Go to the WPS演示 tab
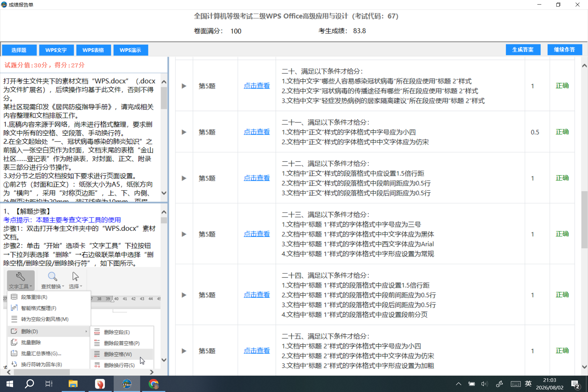The image size is (588, 392). coord(130,50)
